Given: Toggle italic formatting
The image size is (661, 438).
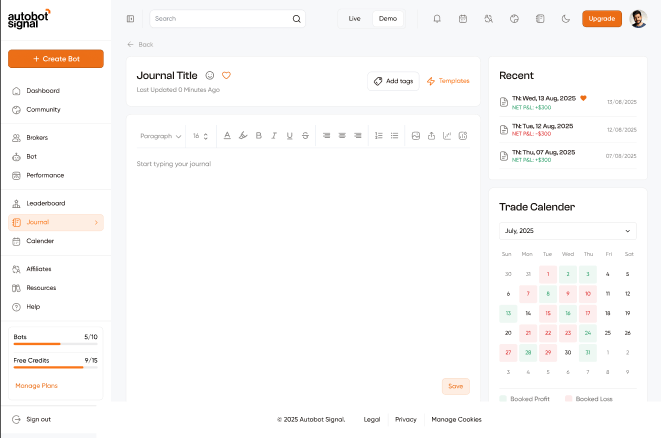Looking at the screenshot, I should (x=274, y=136).
